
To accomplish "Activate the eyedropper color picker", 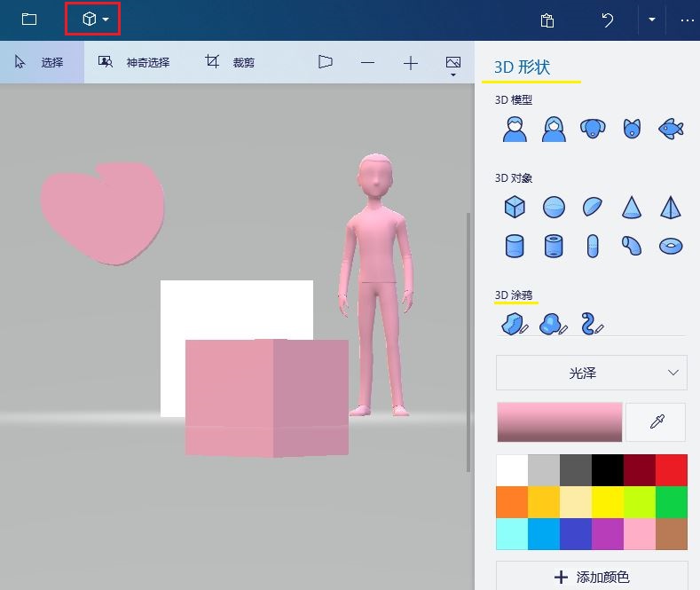I will coord(657,421).
